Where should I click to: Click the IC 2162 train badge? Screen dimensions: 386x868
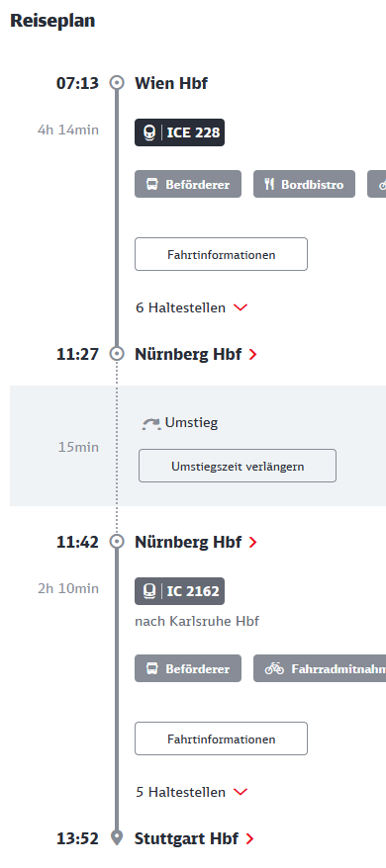tap(180, 591)
